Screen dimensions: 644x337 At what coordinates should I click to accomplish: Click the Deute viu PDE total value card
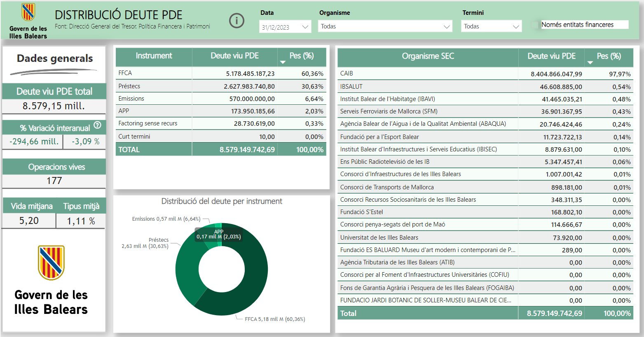54,106
